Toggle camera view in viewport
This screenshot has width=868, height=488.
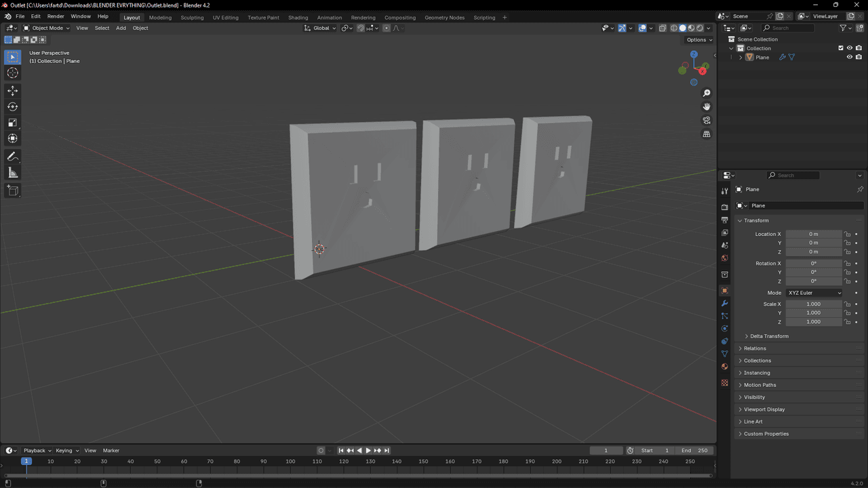(707, 121)
